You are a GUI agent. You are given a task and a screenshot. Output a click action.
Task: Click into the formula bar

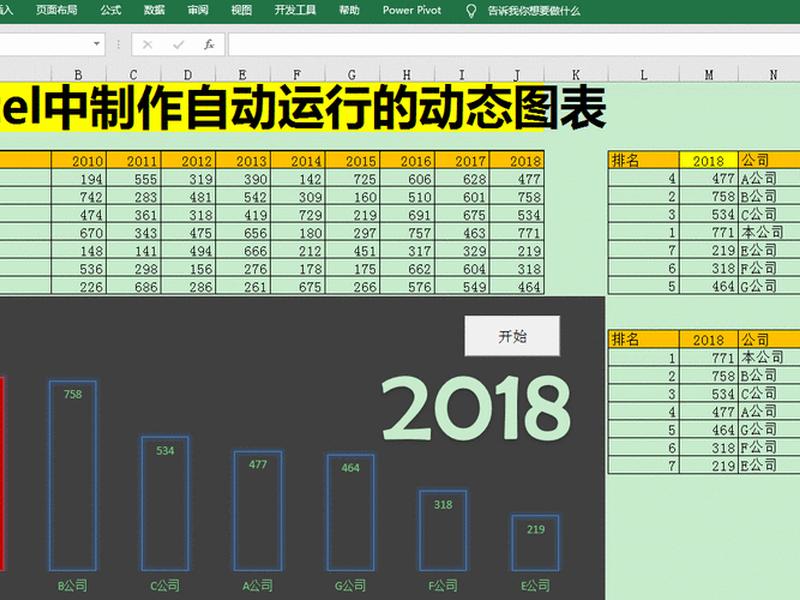(x=514, y=44)
